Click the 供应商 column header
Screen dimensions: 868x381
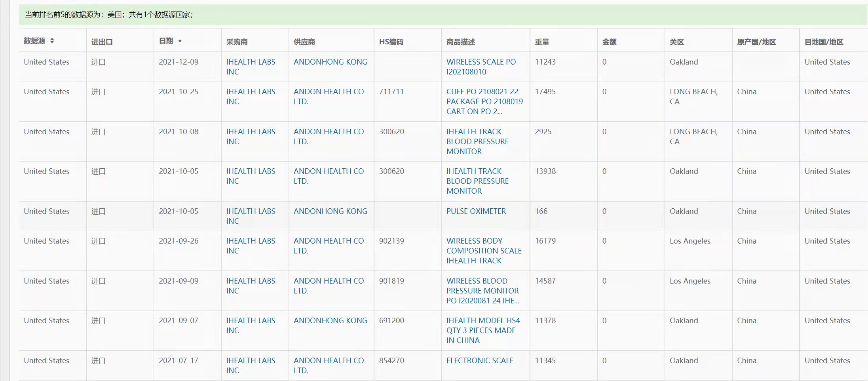(x=304, y=42)
